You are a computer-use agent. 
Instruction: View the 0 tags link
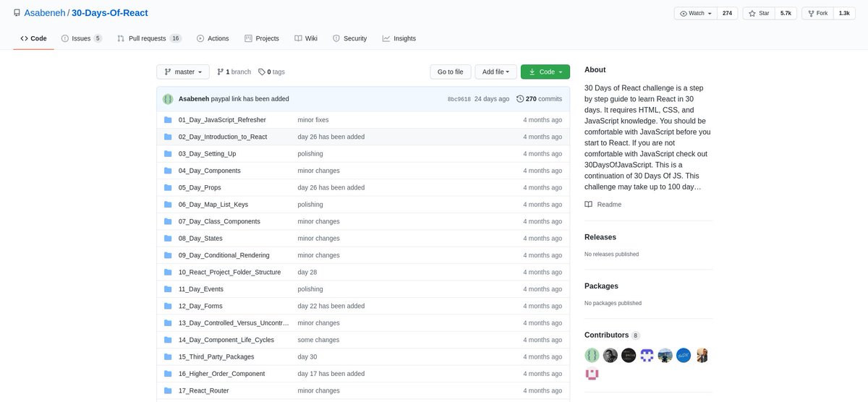271,72
